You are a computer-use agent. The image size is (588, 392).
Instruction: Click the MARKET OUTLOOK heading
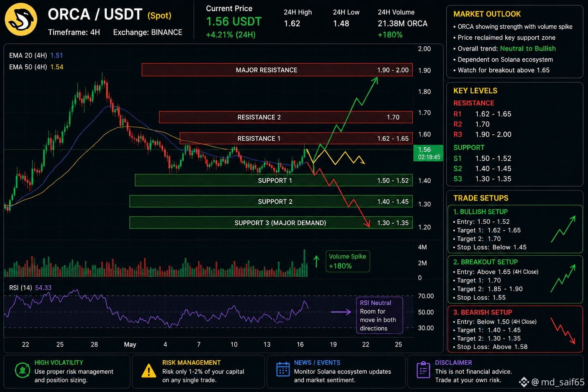pyautogui.click(x=487, y=14)
